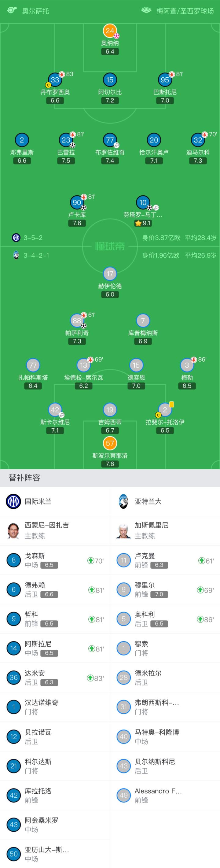Click the Atalanta crest beside 3-4-2-1
The width and height of the screenshot is (220, 868).
tap(16, 255)
